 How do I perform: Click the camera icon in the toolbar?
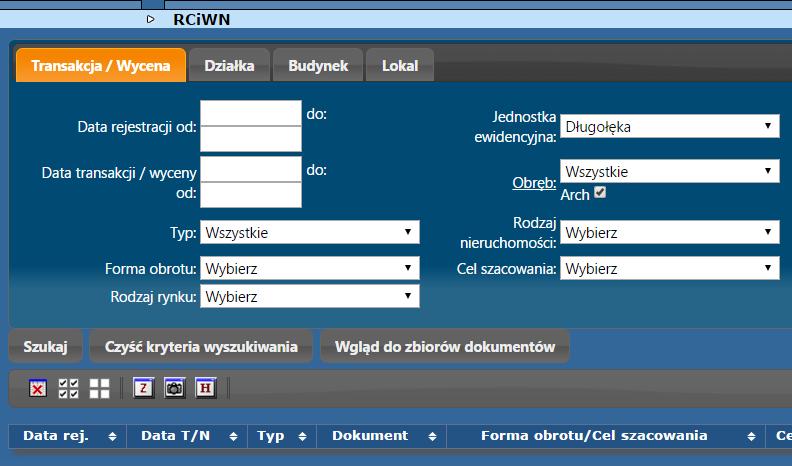pos(175,388)
